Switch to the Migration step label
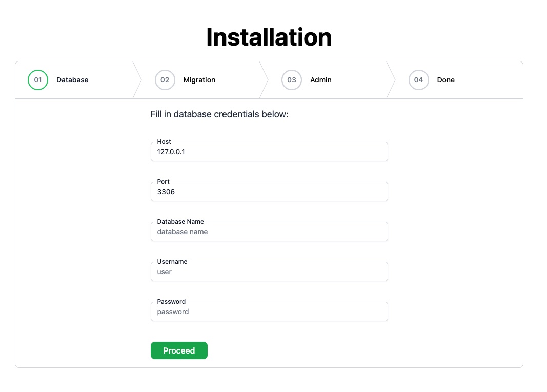Screen dimensions: 547x392 click(x=199, y=80)
